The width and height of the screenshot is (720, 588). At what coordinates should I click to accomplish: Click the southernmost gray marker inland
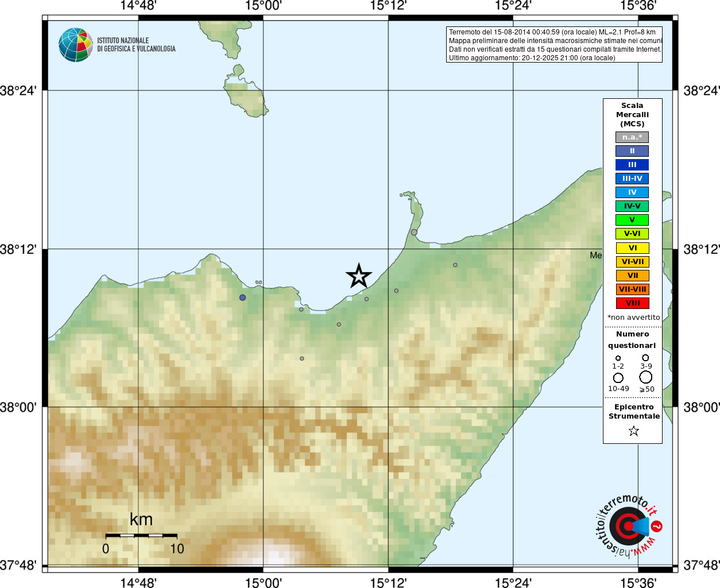click(302, 358)
